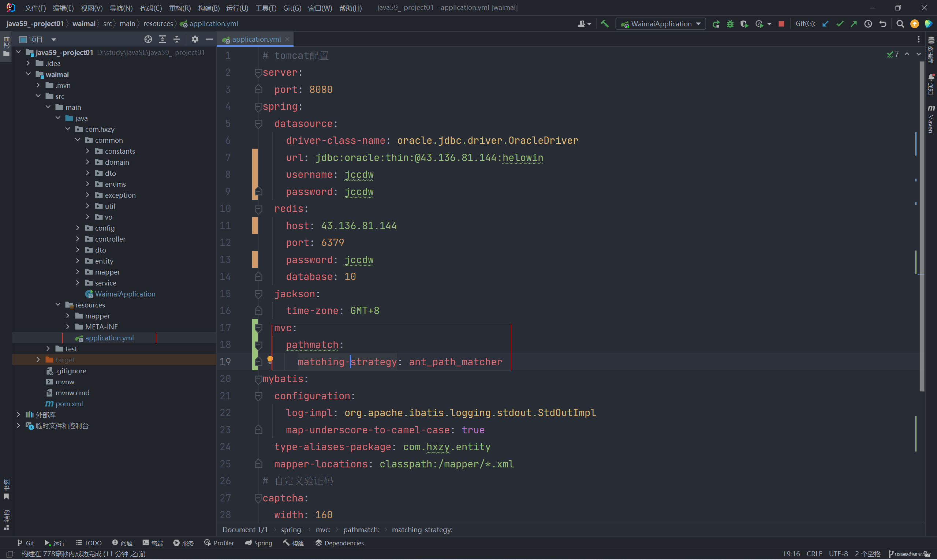
Task: Open Search Everywhere magnifier icon
Action: (x=900, y=24)
